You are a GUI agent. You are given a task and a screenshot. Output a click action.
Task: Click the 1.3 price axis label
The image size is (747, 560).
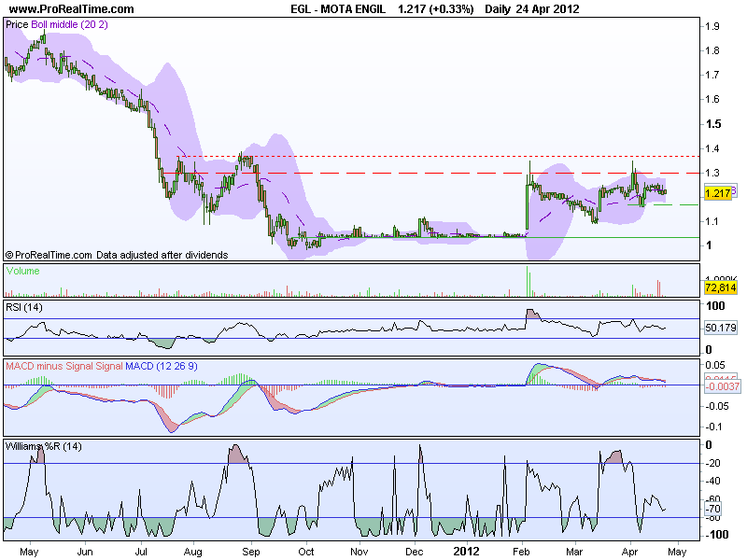[x=712, y=174]
